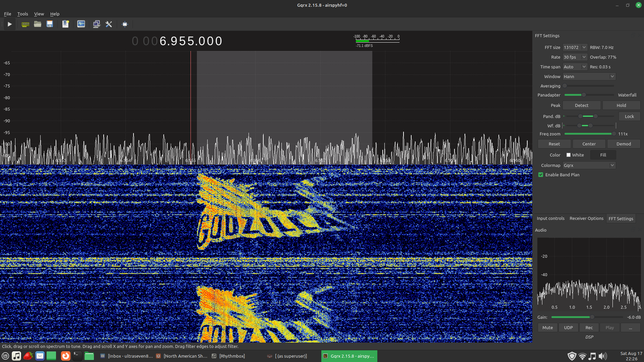Open the terminal launcher in taskbar

click(77, 356)
